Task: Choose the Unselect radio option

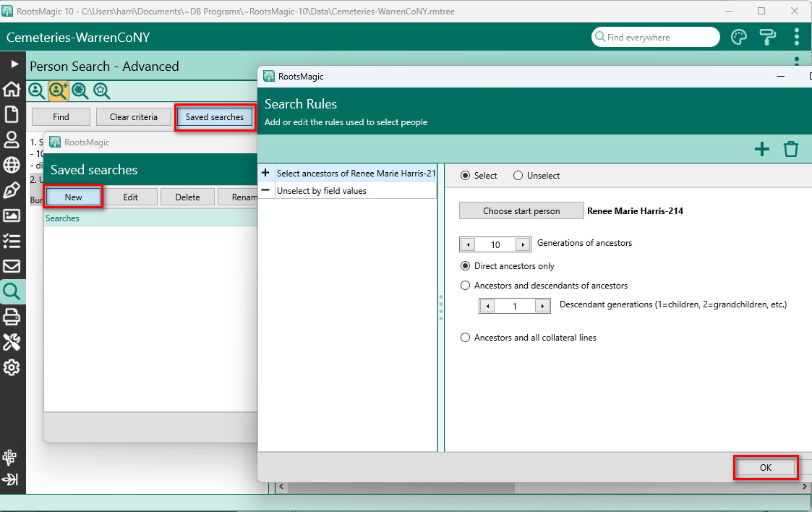Action: 537,176
